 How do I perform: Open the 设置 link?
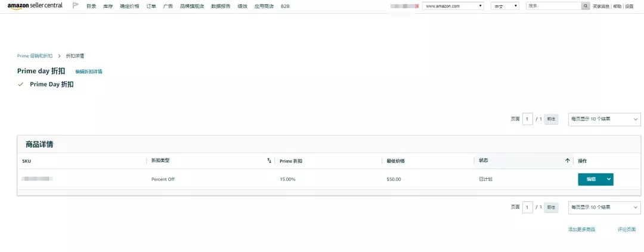[x=629, y=7]
